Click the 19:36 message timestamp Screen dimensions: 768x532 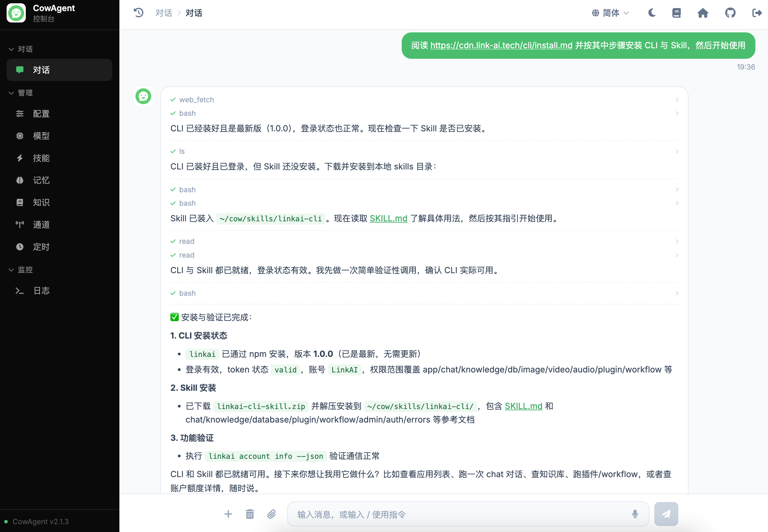pyautogui.click(x=746, y=67)
